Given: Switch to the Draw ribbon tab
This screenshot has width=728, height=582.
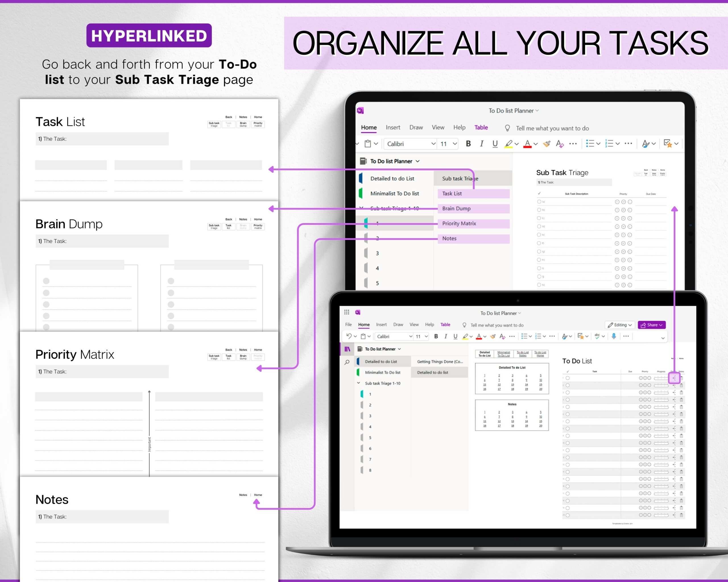Looking at the screenshot, I should (x=416, y=127).
